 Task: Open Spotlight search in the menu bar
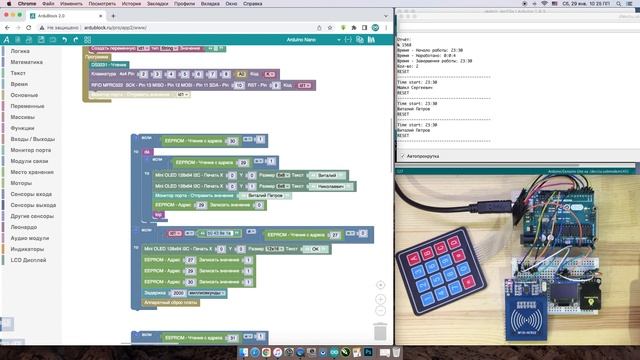[x=619, y=4]
